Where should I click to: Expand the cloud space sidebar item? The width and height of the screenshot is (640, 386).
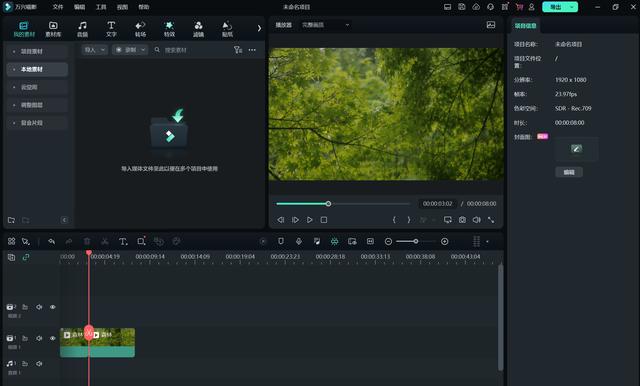pos(37,87)
